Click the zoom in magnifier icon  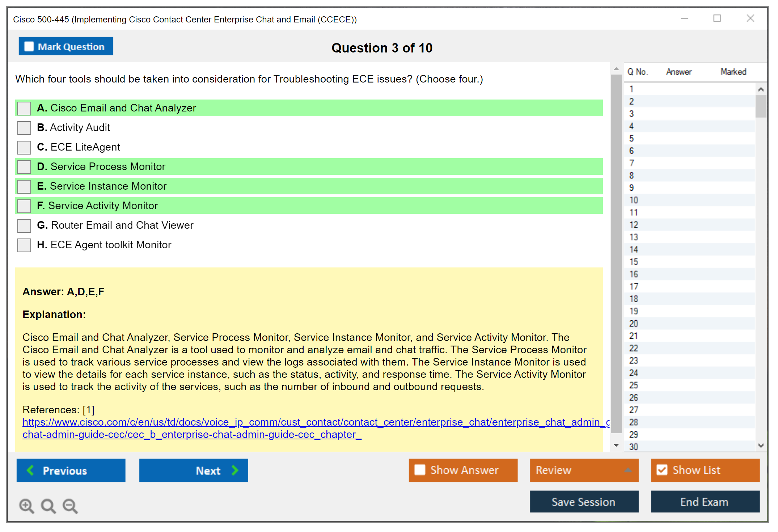[26, 506]
